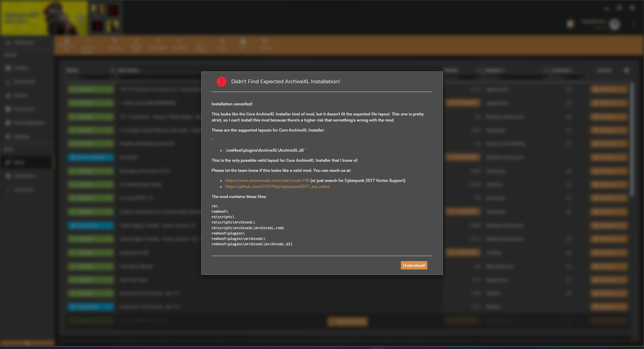Expand the Status column sort options
Image resolution: width=644 pixels, height=349 pixels.
click(112, 70)
